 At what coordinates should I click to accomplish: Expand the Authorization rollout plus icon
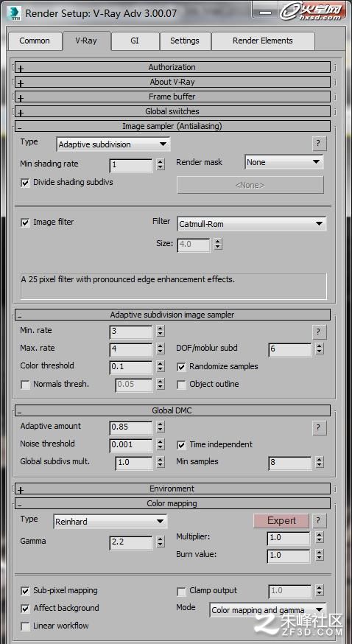21,69
